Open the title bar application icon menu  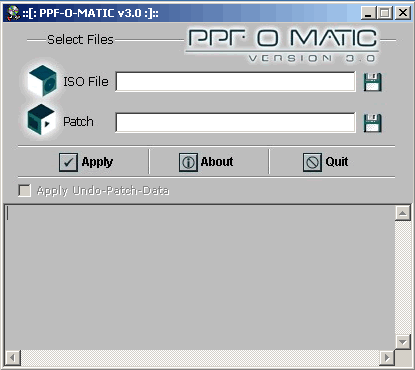pos(13,13)
